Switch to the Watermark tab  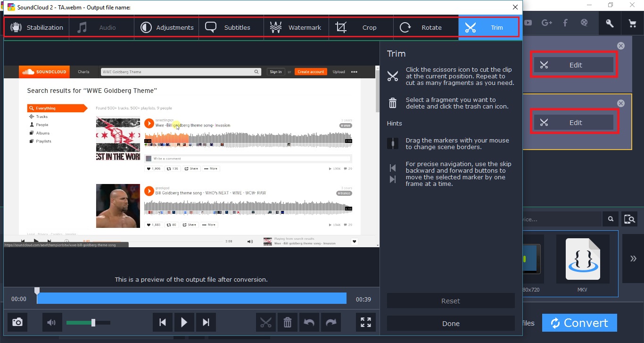pyautogui.click(x=296, y=27)
